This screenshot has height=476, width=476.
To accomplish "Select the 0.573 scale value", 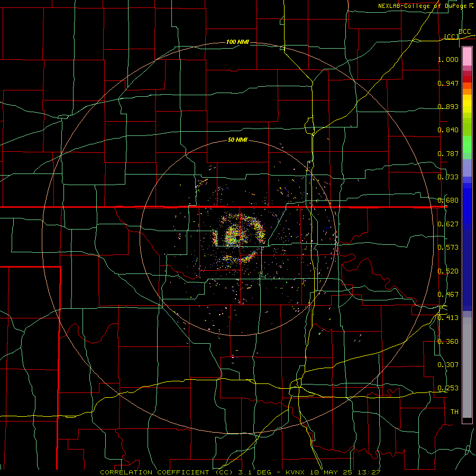I will tap(448, 248).
